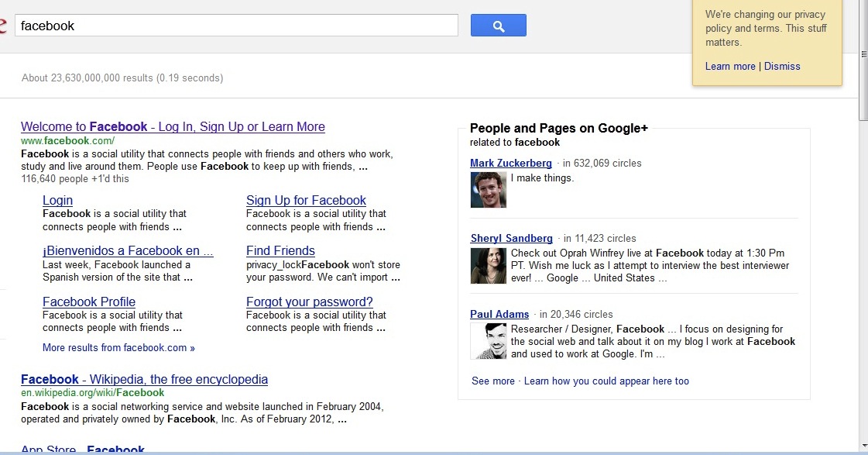Screen dimensions: 868x455
Task: Expand More results from facebook.com
Action: click(x=118, y=348)
